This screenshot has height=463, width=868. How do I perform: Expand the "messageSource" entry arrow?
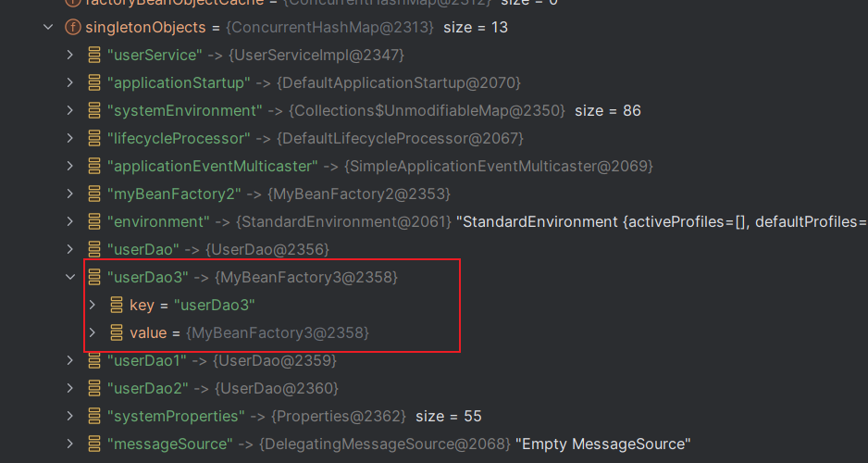(70, 444)
